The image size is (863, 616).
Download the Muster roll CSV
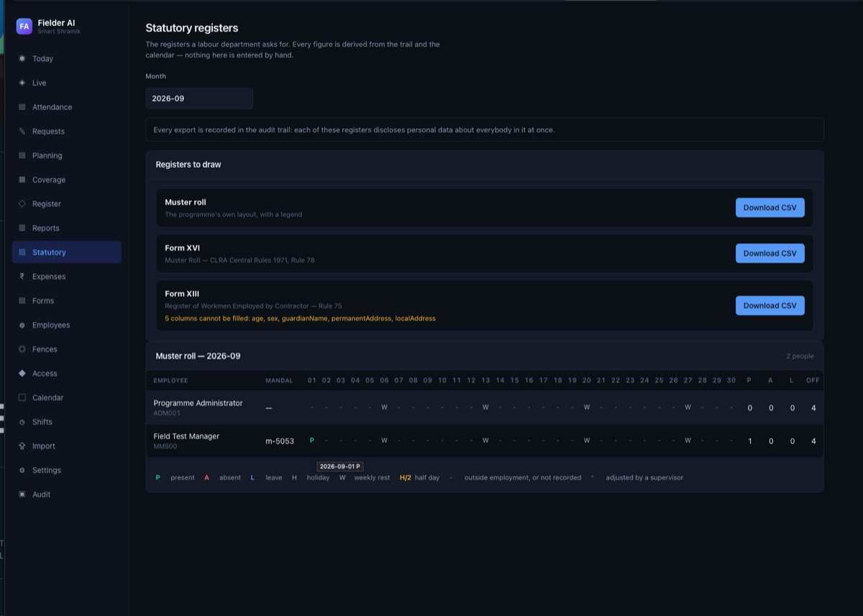(770, 208)
